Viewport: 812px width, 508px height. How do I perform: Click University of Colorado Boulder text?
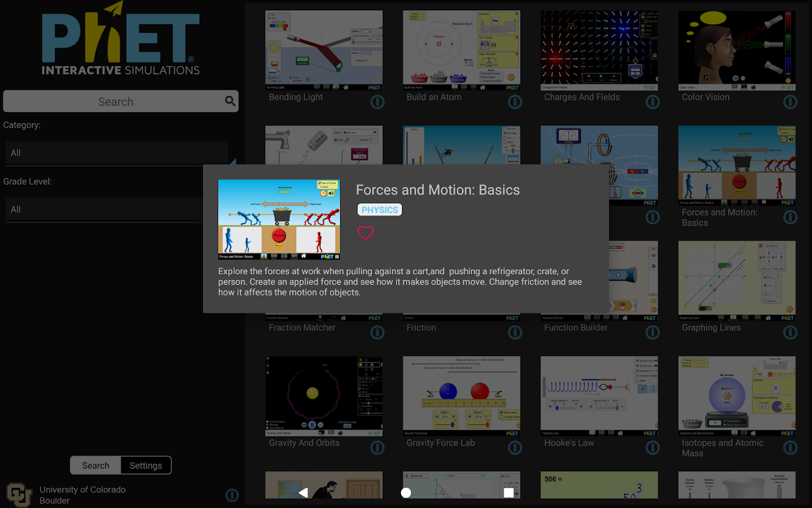tap(82, 495)
